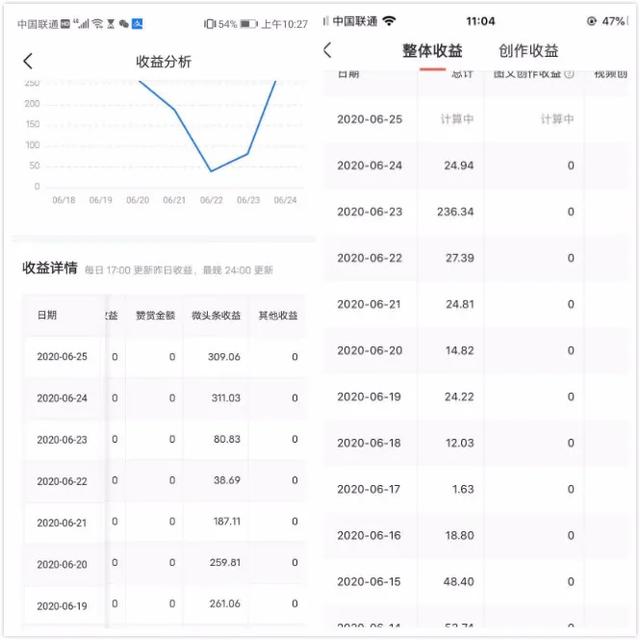Select 赞赏金额 column header
The height and width of the screenshot is (640, 640).
tap(155, 315)
